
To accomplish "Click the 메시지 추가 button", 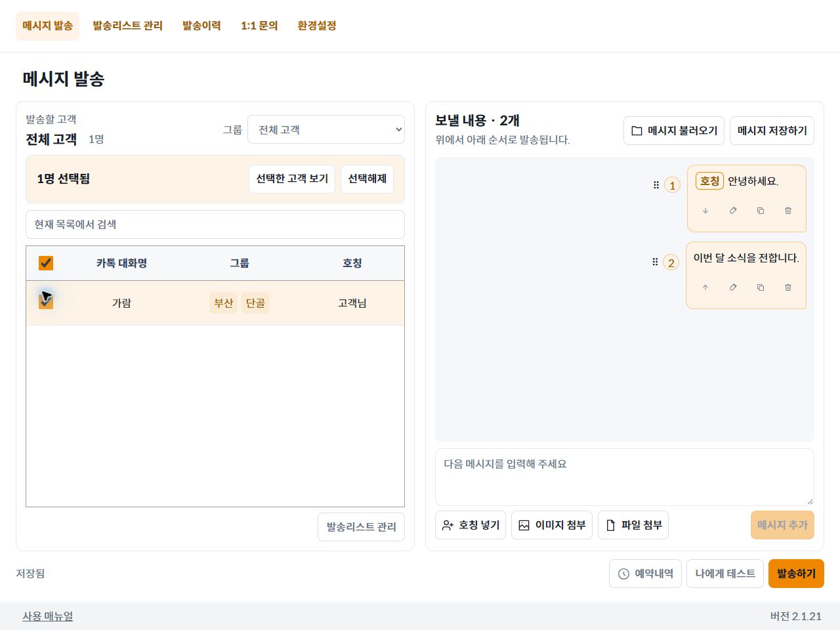I will [782, 525].
